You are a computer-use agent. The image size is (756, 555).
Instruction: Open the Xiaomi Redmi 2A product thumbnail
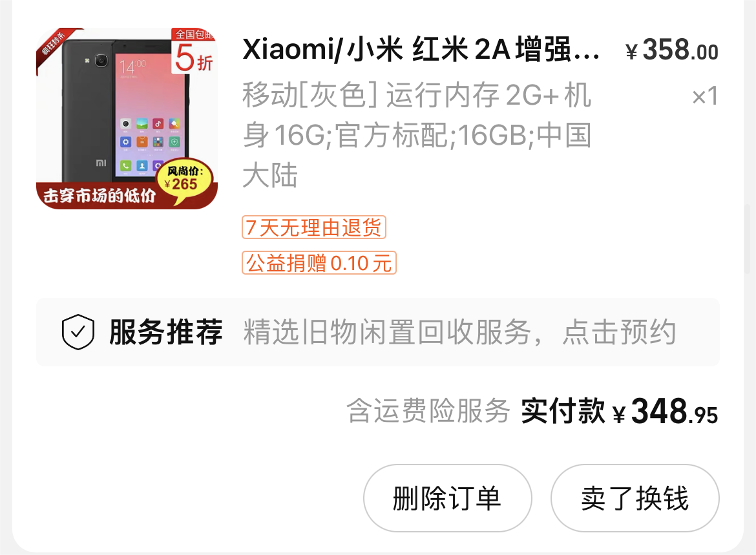coord(127,118)
